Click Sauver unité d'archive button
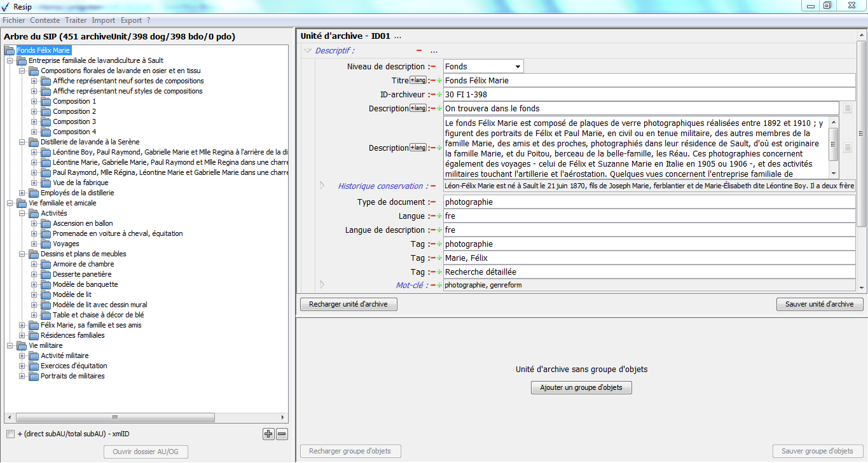 pos(819,305)
